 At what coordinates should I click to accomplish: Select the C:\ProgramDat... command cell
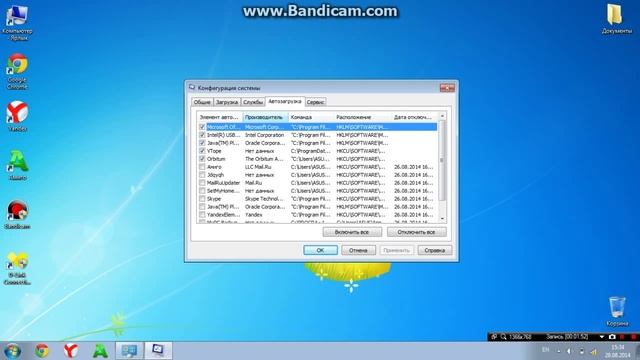click(311, 151)
